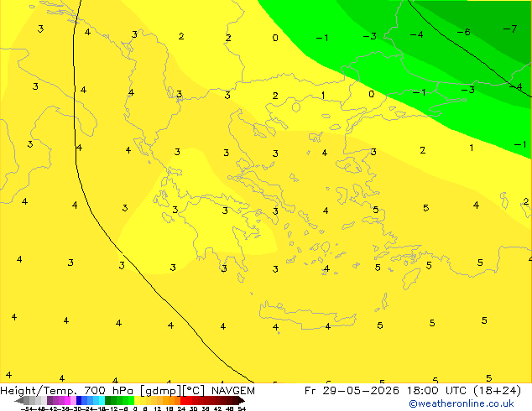Click the '54' legend scale label
This screenshot has height=411, width=532.
(x=242, y=409)
